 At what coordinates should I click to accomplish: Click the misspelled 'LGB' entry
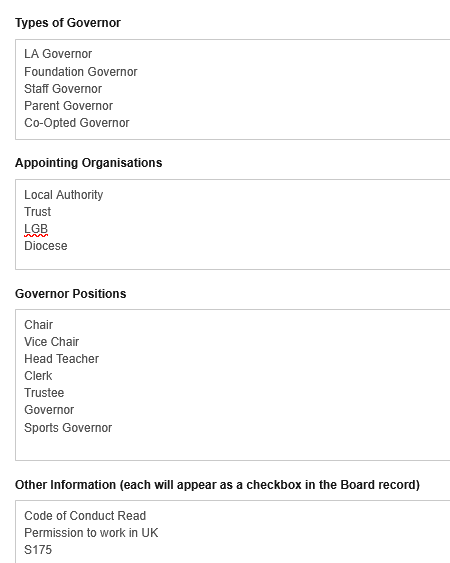tap(36, 229)
